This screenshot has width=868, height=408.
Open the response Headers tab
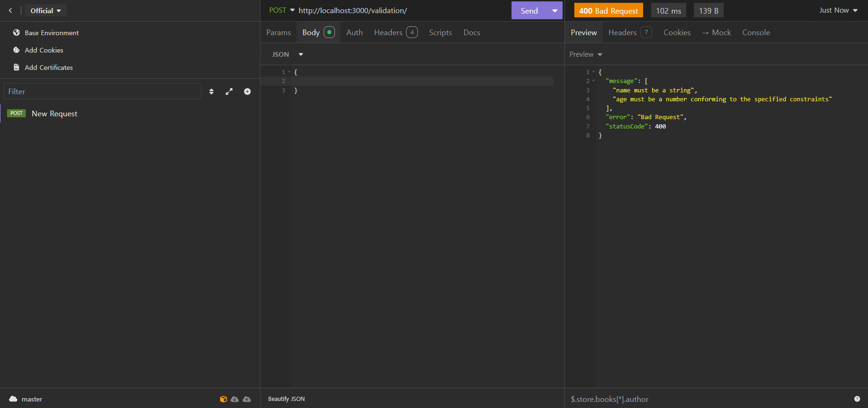pos(630,32)
